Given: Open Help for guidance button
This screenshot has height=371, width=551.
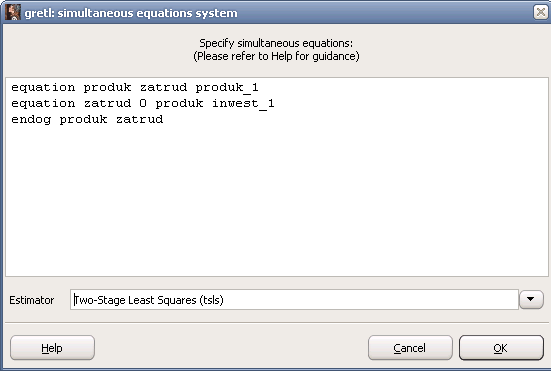Looking at the screenshot, I should 52,348.
